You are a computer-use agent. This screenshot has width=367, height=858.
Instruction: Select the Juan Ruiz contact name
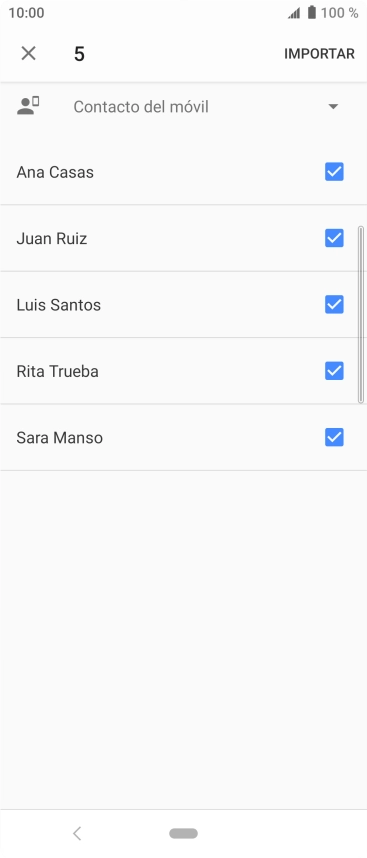pyautogui.click(x=51, y=239)
